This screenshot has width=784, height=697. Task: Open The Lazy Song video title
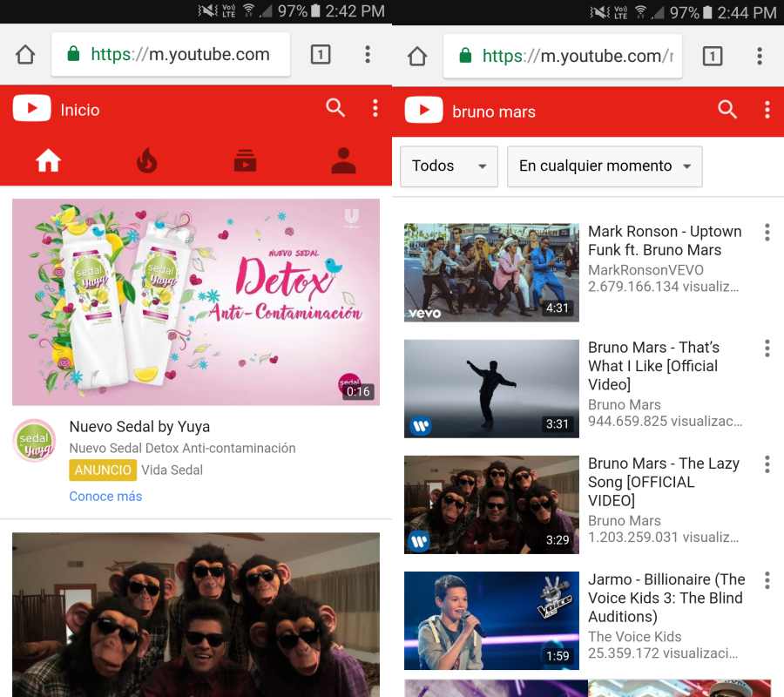point(664,482)
